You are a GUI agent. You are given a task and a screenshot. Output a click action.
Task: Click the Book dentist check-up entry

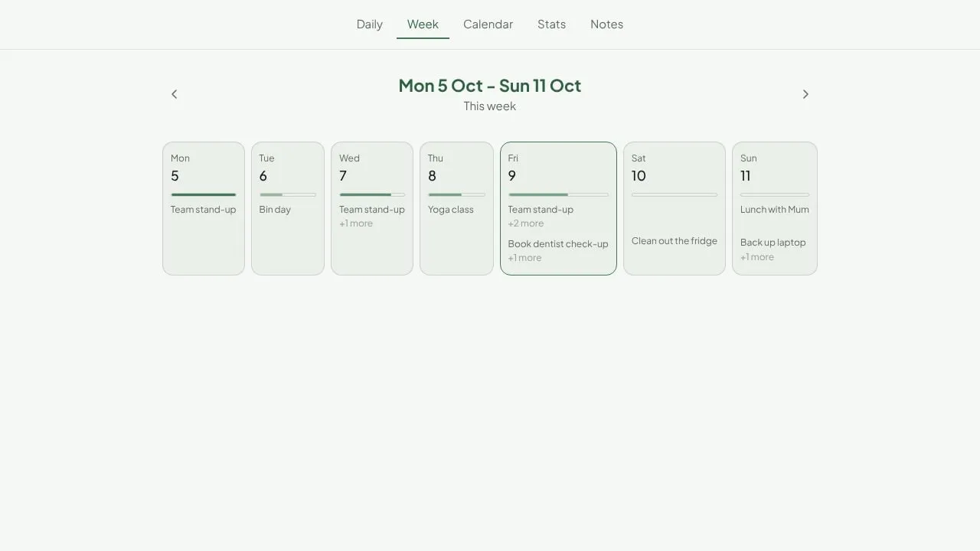pyautogui.click(x=558, y=244)
